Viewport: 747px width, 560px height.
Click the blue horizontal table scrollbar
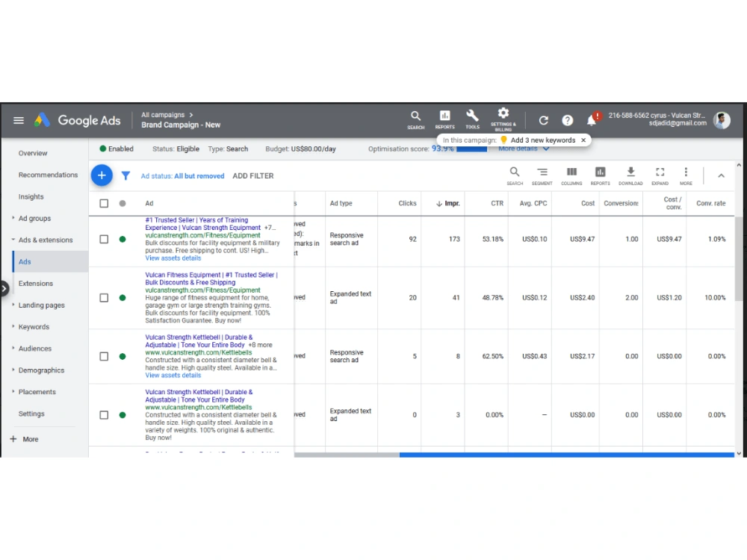pos(566,455)
